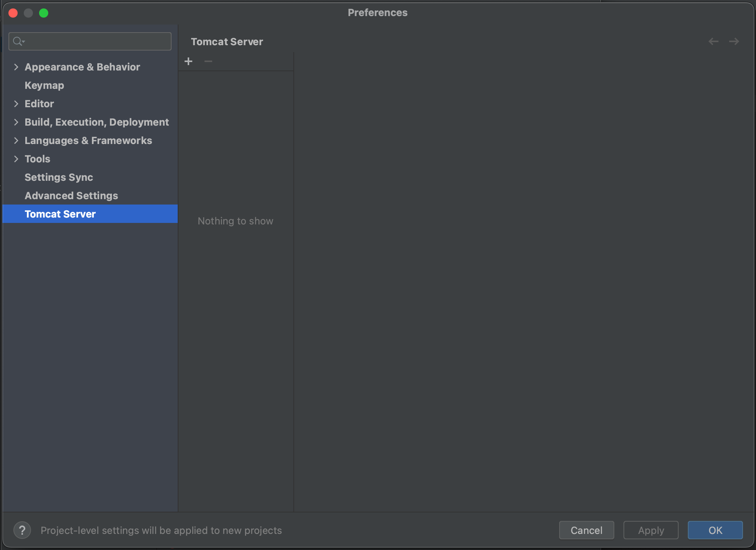Select Settings Sync in sidebar
This screenshot has width=756, height=550.
point(59,177)
